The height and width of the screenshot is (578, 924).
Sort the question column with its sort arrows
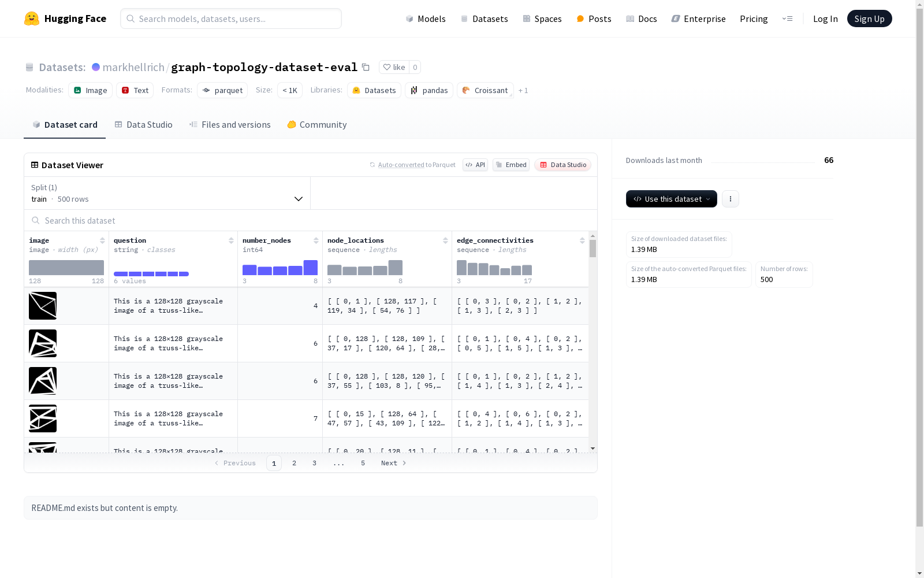point(231,240)
